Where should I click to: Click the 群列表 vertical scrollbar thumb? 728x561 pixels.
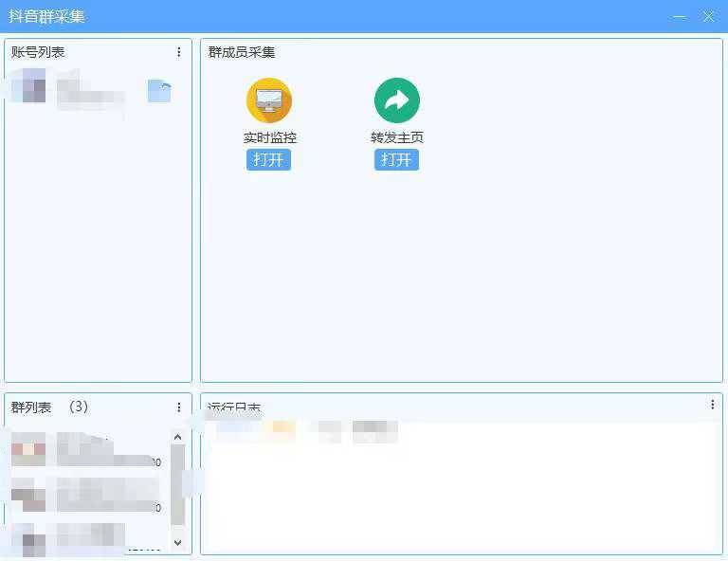[x=177, y=483]
